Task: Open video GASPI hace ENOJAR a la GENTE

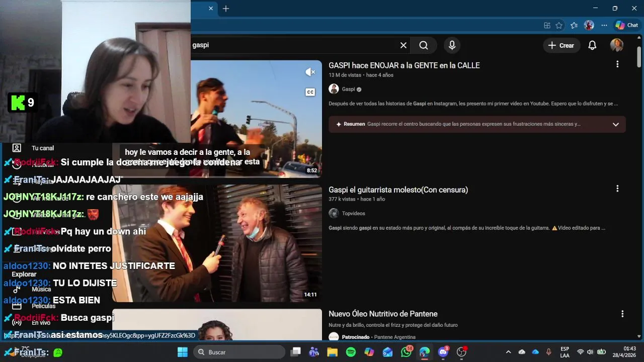Action: coord(404,65)
